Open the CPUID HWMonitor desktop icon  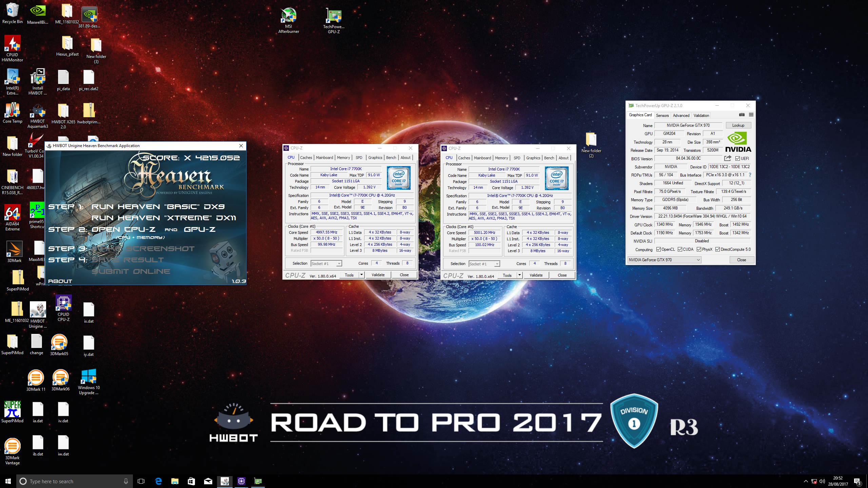[x=12, y=49]
